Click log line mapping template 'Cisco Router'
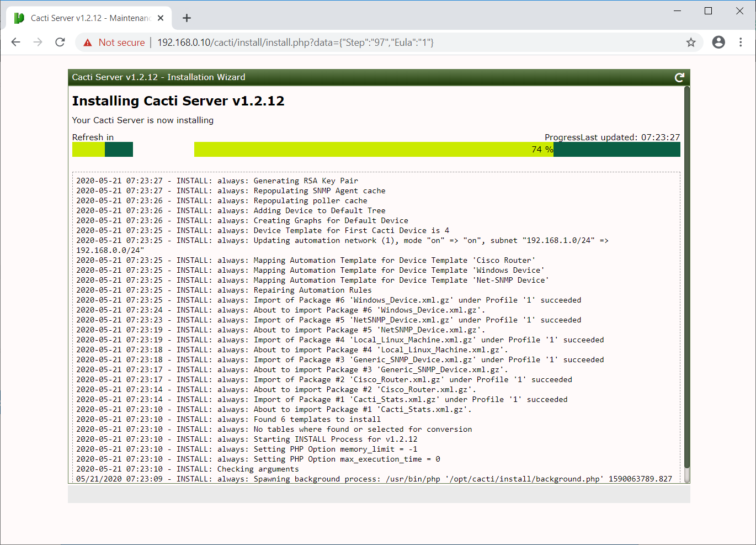Image resolution: width=756 pixels, height=545 pixels. tap(306, 261)
